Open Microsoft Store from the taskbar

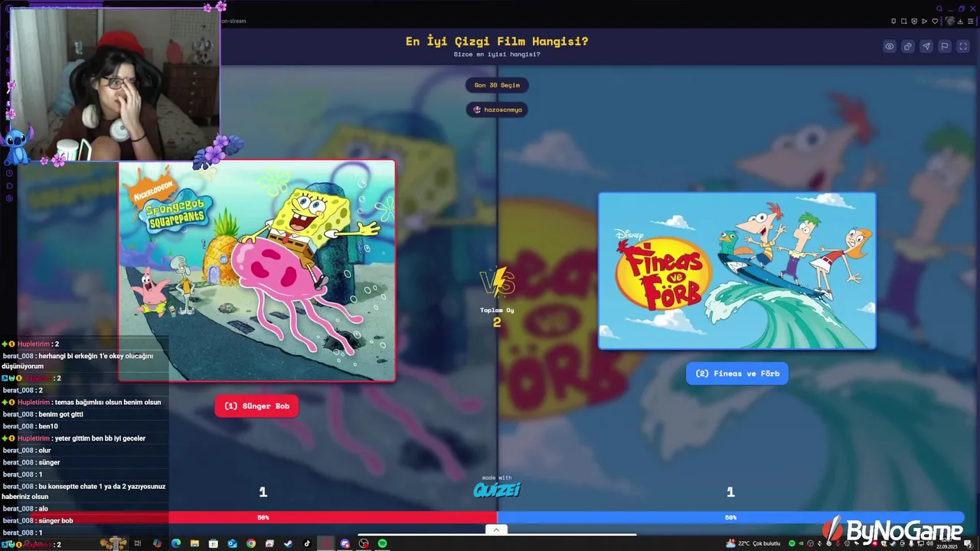click(214, 543)
